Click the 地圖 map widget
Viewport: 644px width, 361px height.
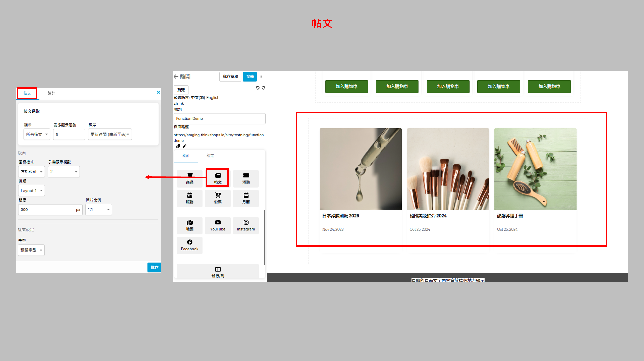pos(190,225)
